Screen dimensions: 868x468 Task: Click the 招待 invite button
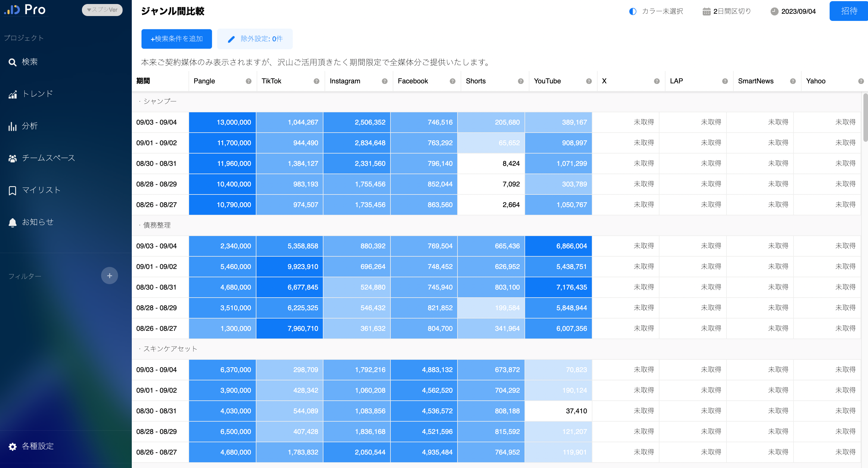[x=849, y=11]
